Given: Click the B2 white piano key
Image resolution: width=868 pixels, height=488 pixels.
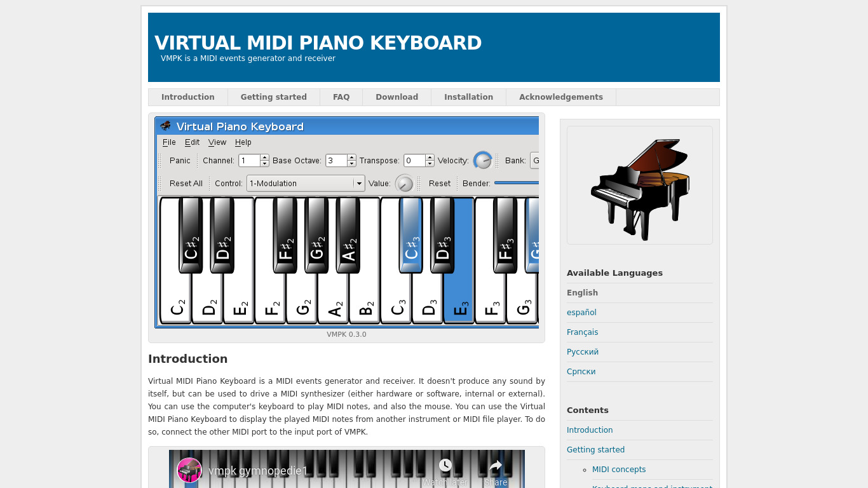Looking at the screenshot, I should click(364, 299).
